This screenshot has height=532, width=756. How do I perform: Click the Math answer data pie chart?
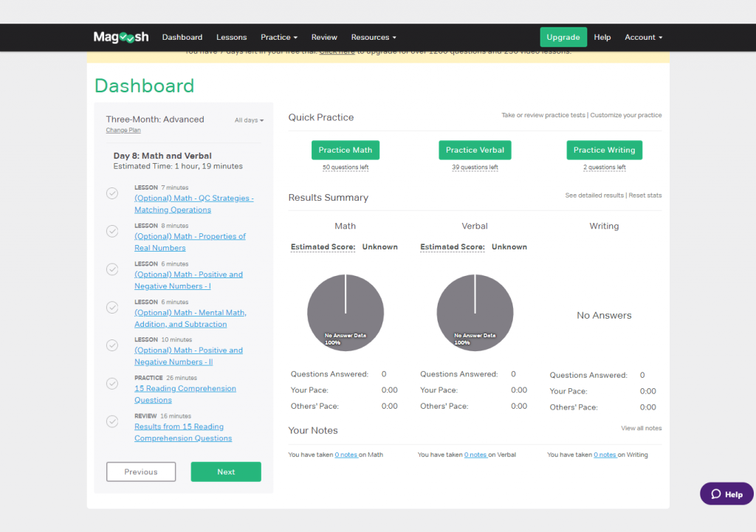point(345,312)
